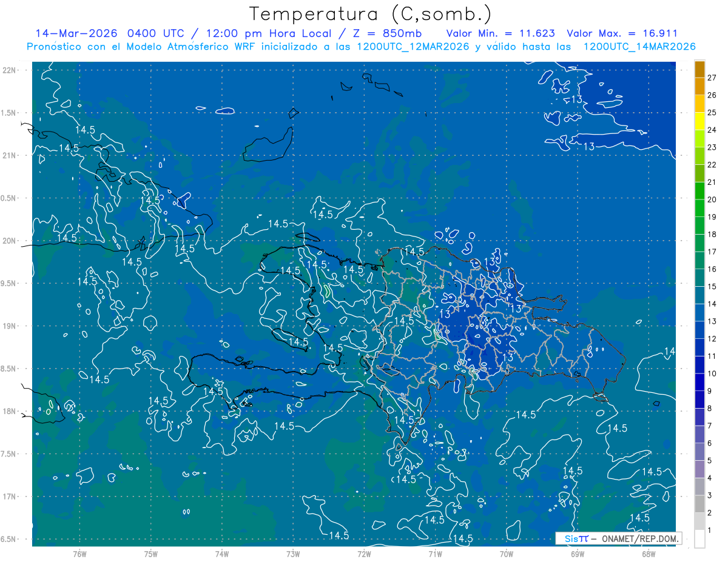Select the init time 1200UTC_12MAR2026
Viewport: 728px width, 562px height.
point(414,47)
